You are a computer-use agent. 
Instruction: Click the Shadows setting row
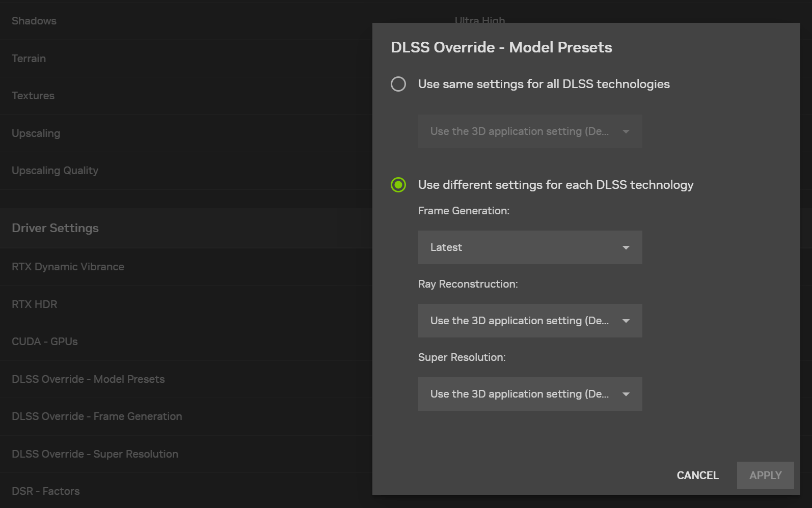(x=34, y=21)
